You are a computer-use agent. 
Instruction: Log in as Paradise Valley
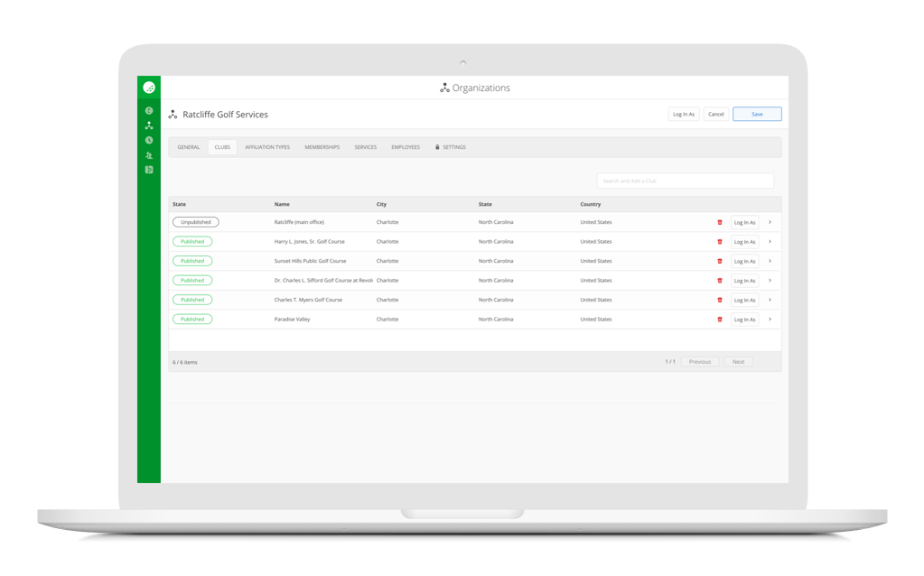pyautogui.click(x=745, y=320)
